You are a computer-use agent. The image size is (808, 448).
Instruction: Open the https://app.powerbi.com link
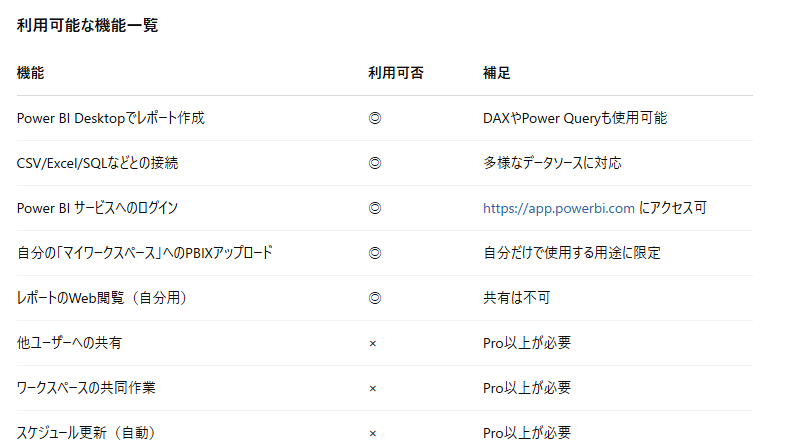tap(559, 208)
